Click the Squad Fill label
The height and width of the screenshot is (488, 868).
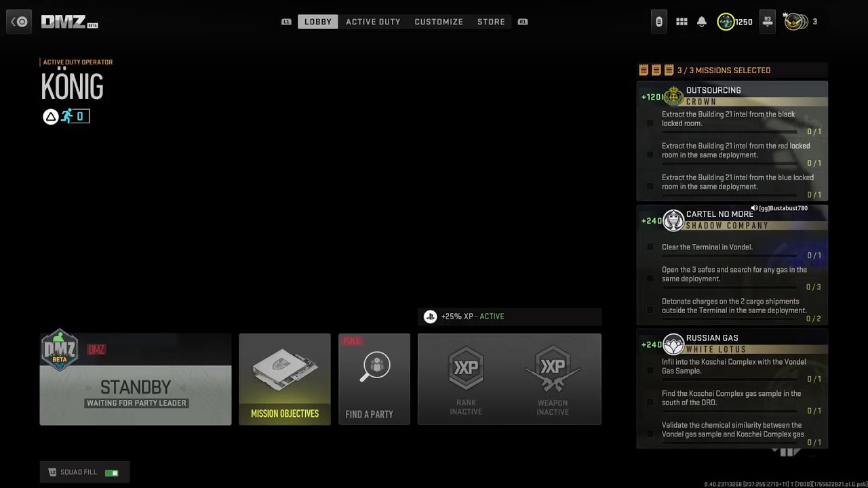click(79, 472)
